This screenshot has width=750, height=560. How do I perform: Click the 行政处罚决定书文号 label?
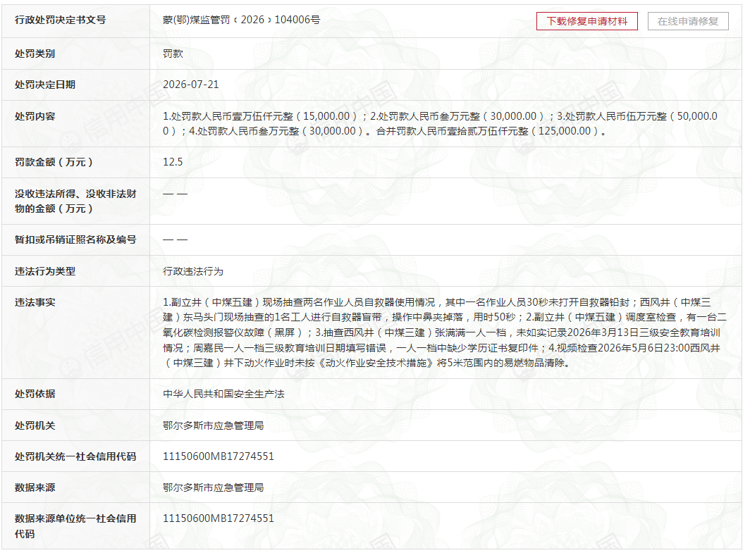(x=61, y=20)
